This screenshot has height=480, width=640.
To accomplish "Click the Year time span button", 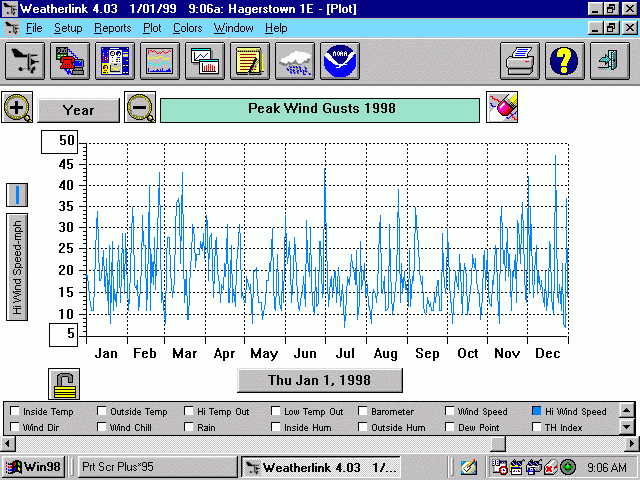I will pyautogui.click(x=78, y=110).
